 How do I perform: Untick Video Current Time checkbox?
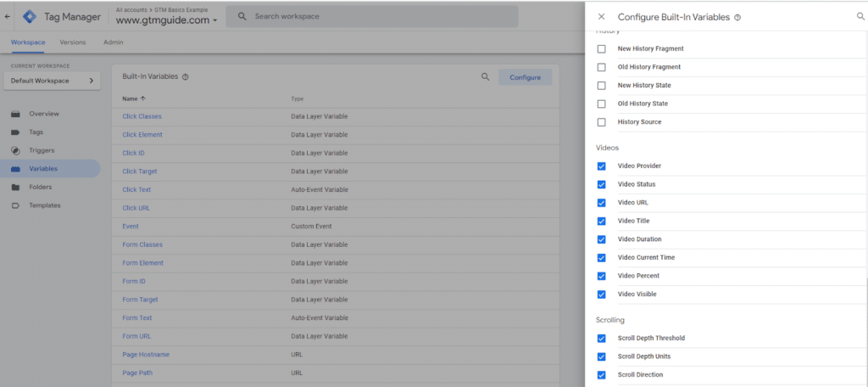[602, 258]
